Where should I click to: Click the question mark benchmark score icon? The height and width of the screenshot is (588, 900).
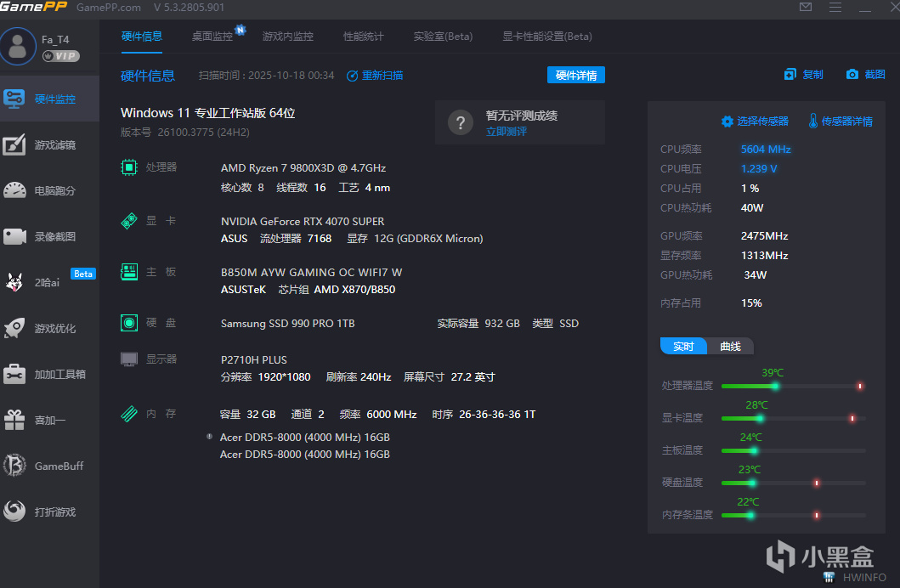(x=461, y=122)
